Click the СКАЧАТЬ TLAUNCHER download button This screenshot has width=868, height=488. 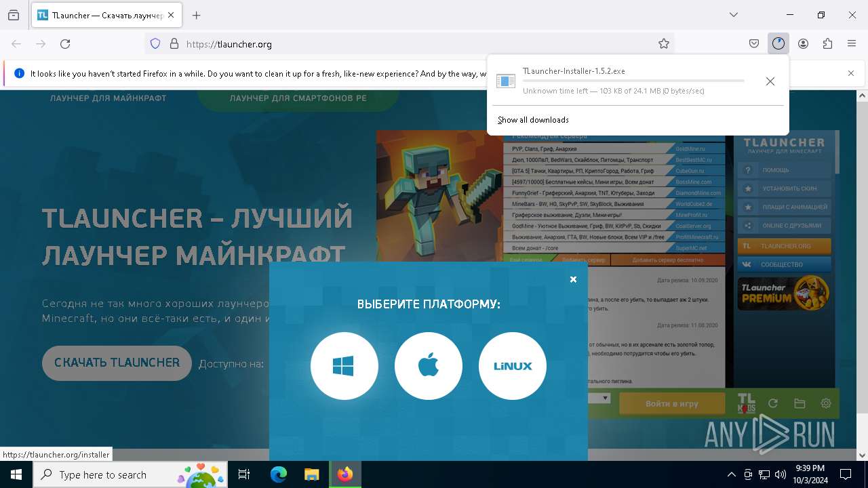click(x=117, y=363)
